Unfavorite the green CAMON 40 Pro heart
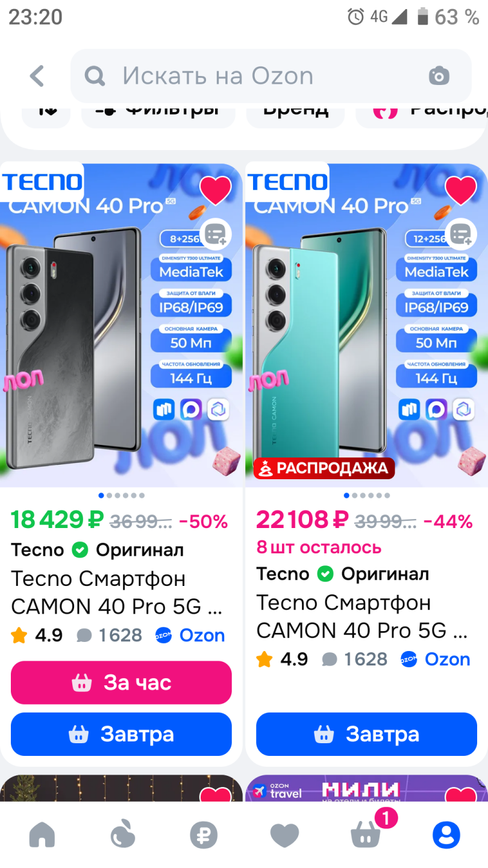This screenshot has width=488, height=868. tap(461, 190)
